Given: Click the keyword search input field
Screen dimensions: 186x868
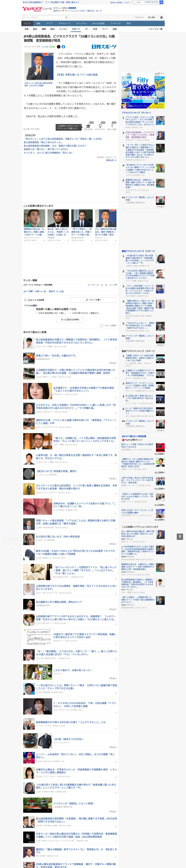Looking at the screenshot, I should [x=44, y=18].
